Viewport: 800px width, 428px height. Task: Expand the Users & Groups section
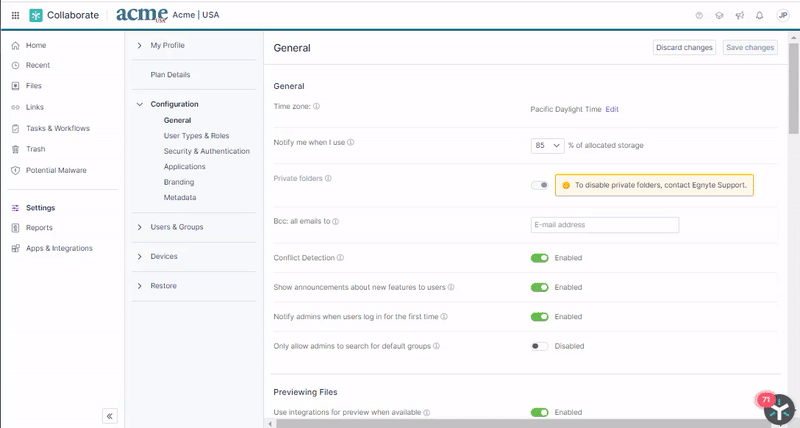pyautogui.click(x=176, y=227)
